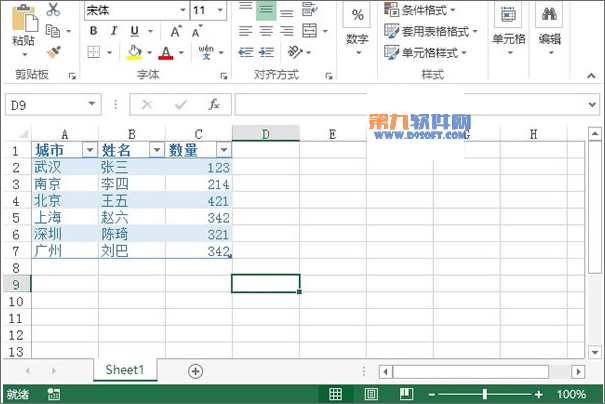Viewport: 605px width, 404px height.
Task: Set top vertical alignment
Action: (x=245, y=9)
